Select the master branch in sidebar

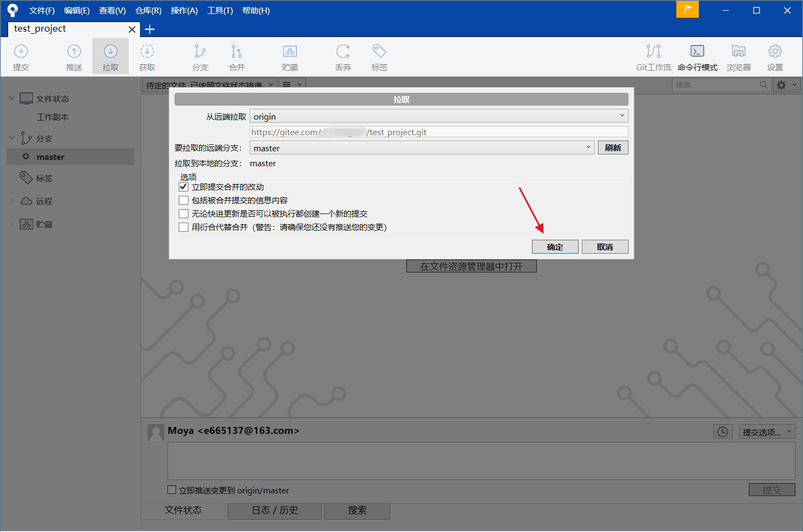coord(70,157)
